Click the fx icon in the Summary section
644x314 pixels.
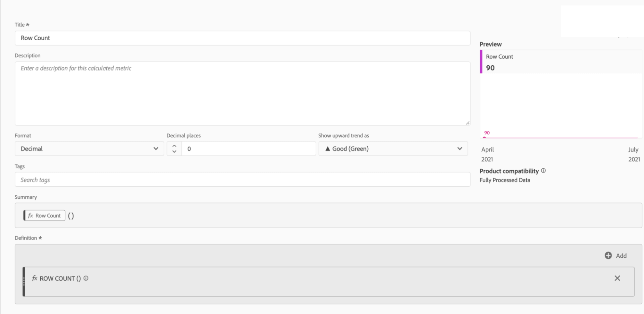(31, 215)
